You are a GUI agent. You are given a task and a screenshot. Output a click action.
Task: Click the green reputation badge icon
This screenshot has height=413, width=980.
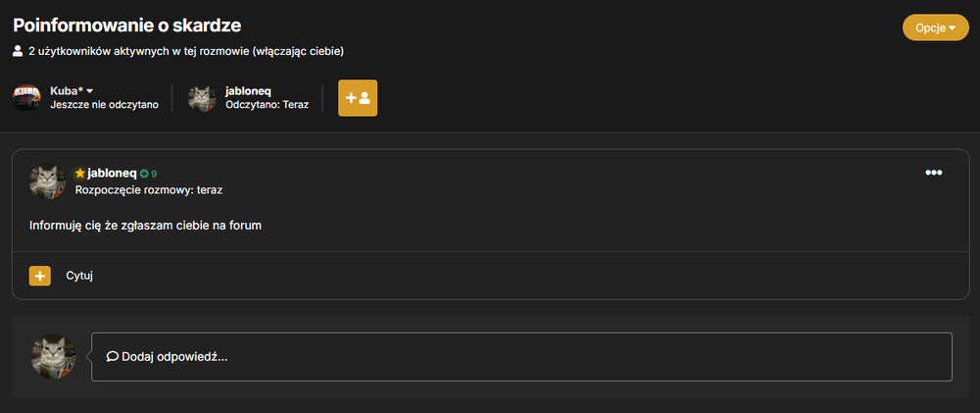144,174
